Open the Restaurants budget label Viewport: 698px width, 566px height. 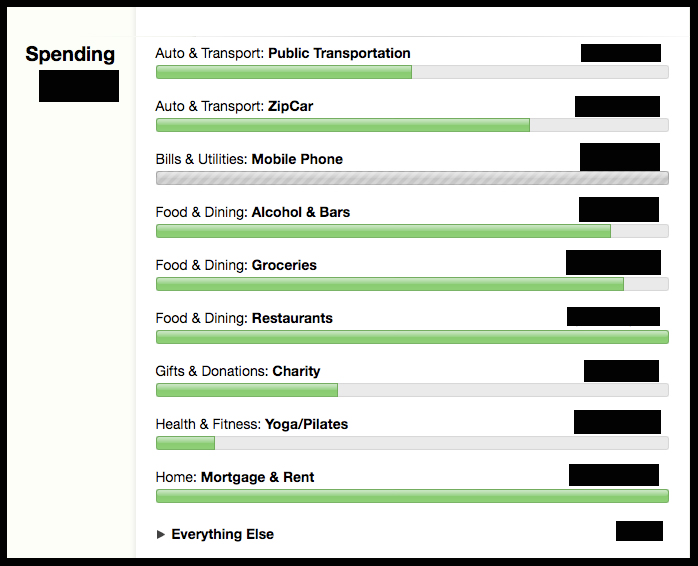(x=244, y=318)
